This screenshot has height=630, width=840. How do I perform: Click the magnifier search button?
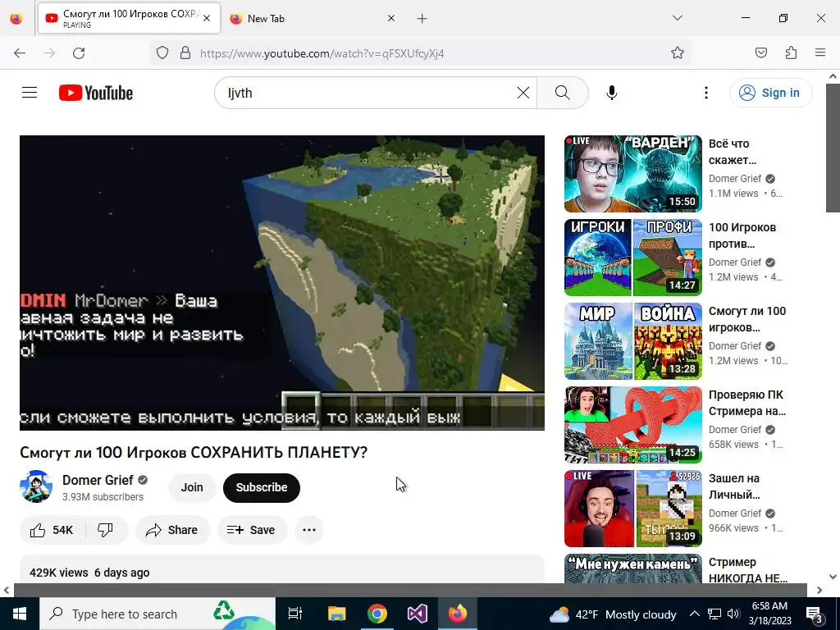[563, 93]
